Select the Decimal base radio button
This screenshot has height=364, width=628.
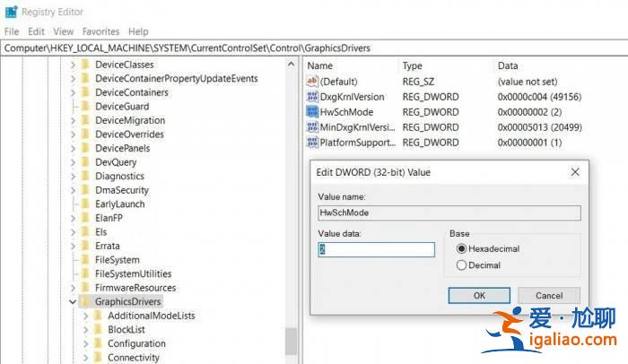461,265
